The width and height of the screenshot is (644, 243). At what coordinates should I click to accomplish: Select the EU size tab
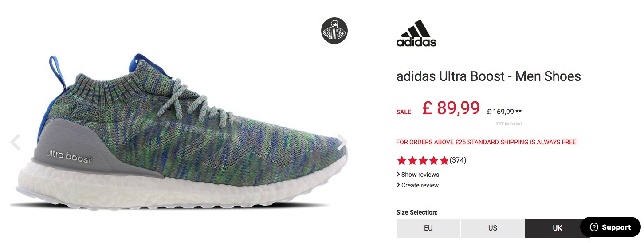tap(428, 228)
